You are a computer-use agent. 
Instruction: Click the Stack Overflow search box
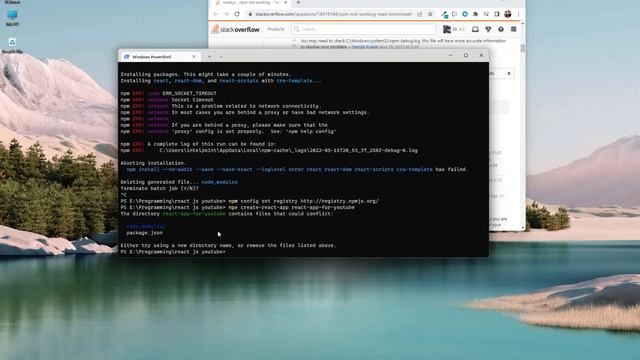(364, 29)
